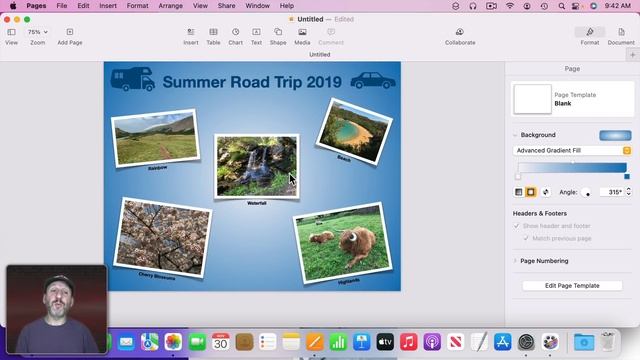This screenshot has height=360, width=640.
Task: Open Apple TV in the Dock
Action: (x=385, y=342)
